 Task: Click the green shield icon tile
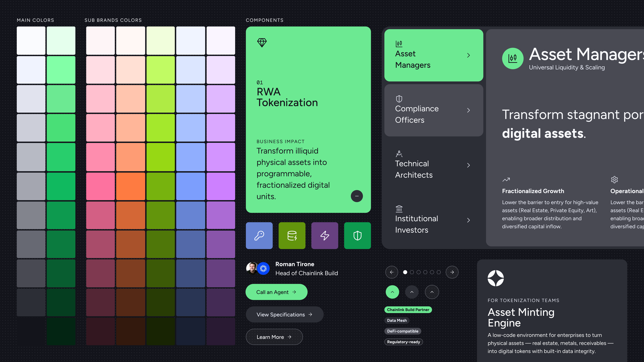[x=357, y=235]
